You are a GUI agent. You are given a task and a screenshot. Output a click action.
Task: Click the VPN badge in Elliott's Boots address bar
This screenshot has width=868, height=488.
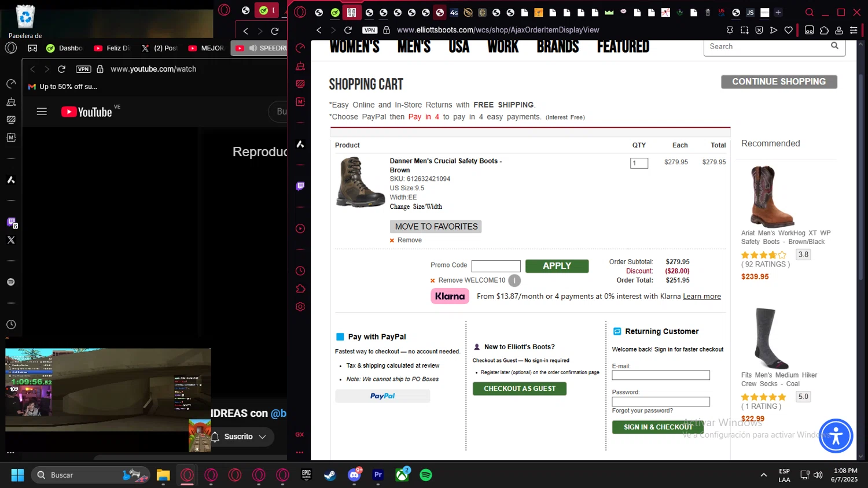tap(370, 30)
